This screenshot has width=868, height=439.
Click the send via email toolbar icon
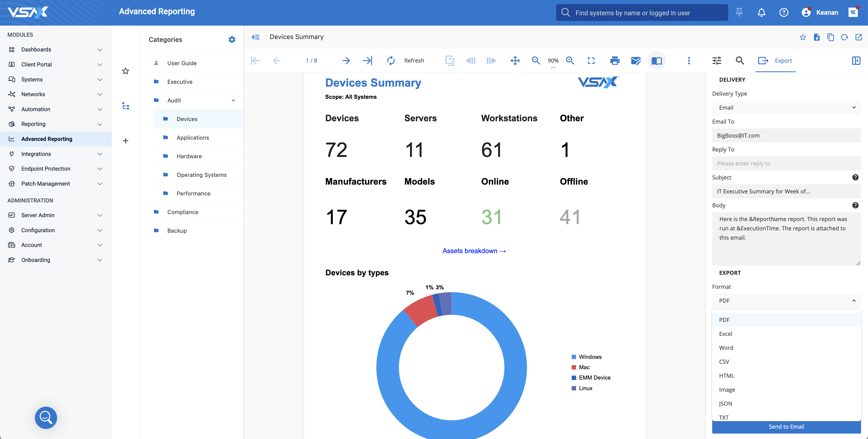point(636,61)
